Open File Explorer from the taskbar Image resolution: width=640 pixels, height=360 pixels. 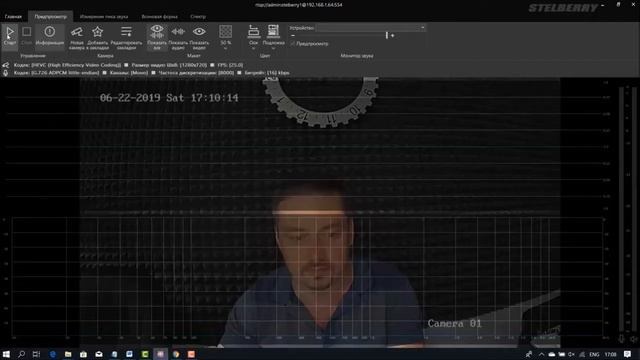[x=68, y=354]
